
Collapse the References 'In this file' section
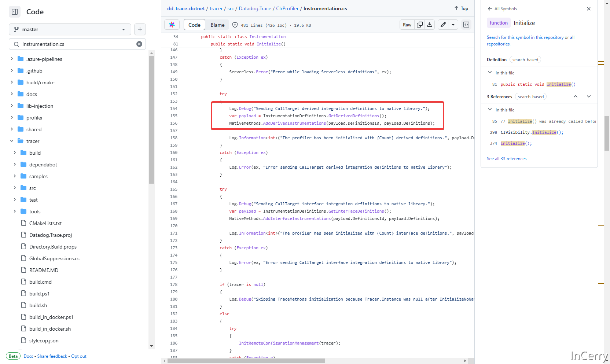pos(490,110)
